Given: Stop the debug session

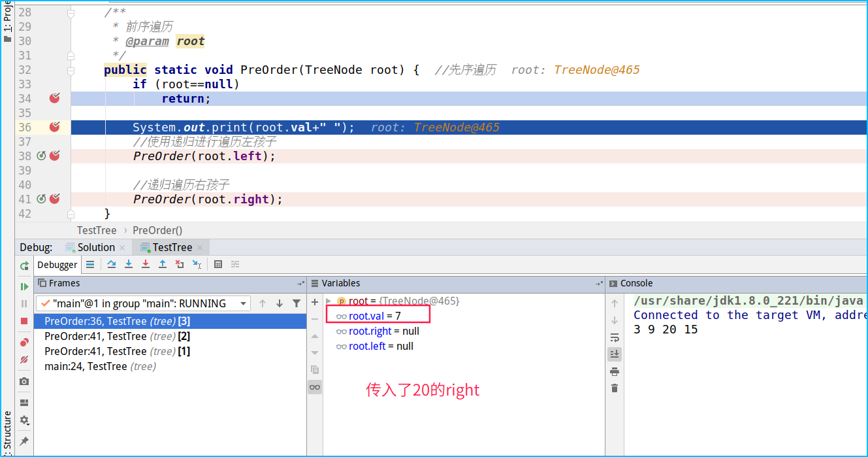Looking at the screenshot, I should tap(24, 321).
